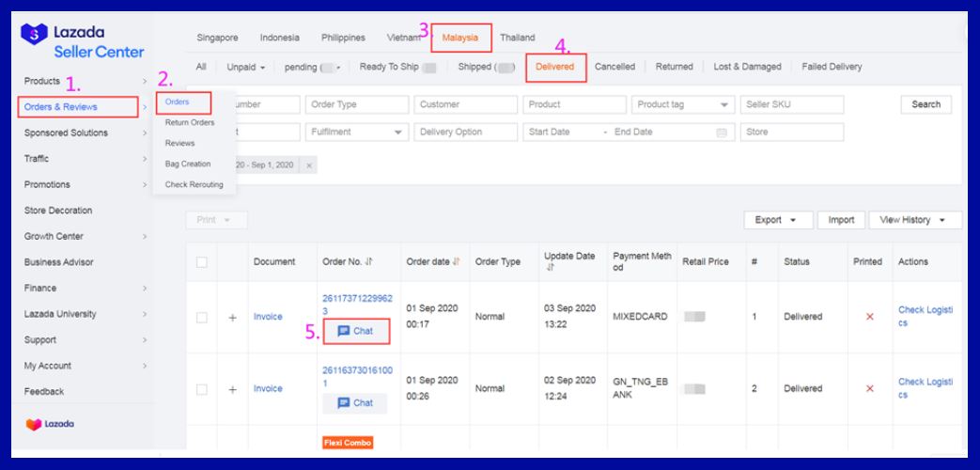980x470 pixels.
Task: Choose Check Rerouting in submenu
Action: coord(194,184)
